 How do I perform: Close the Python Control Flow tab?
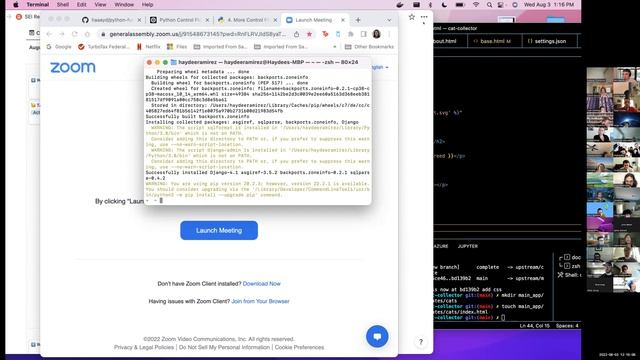tap(207, 20)
